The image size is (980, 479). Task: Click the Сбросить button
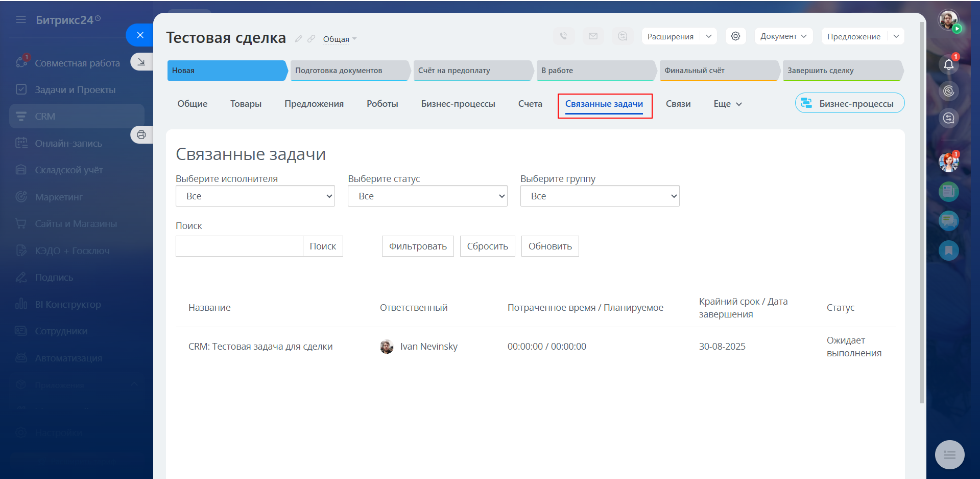pos(487,246)
